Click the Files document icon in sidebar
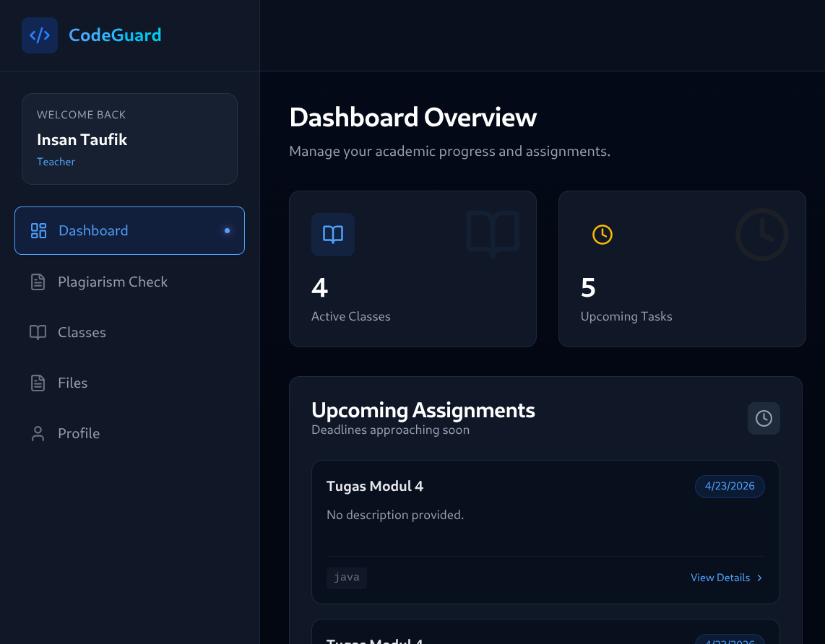This screenshot has height=644, width=825. (x=38, y=383)
